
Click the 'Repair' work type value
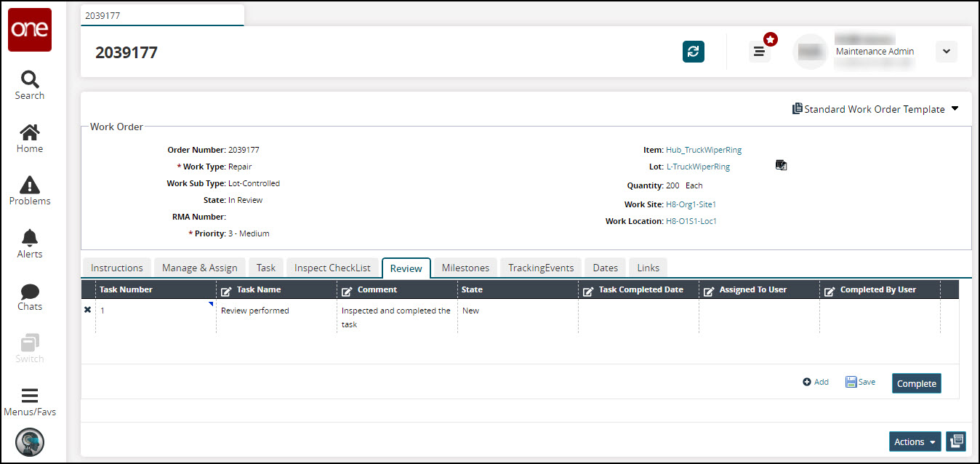click(x=240, y=167)
